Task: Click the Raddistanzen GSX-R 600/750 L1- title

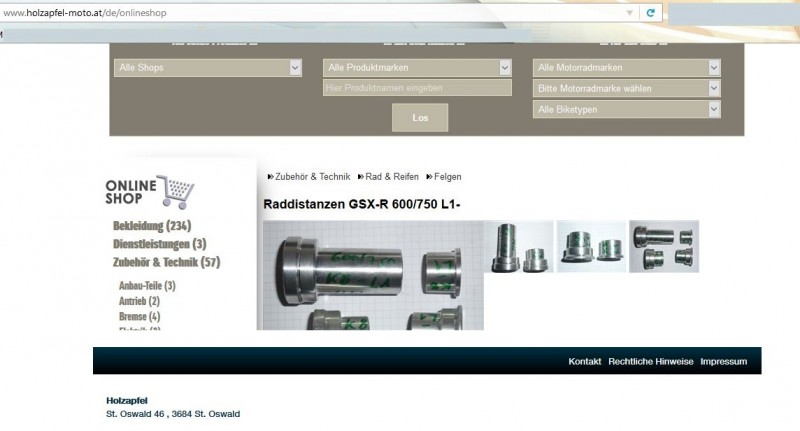Action: point(362,204)
